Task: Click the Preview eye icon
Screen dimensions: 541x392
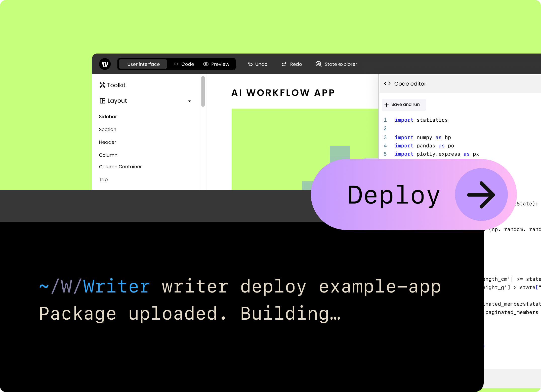Action: (206, 64)
